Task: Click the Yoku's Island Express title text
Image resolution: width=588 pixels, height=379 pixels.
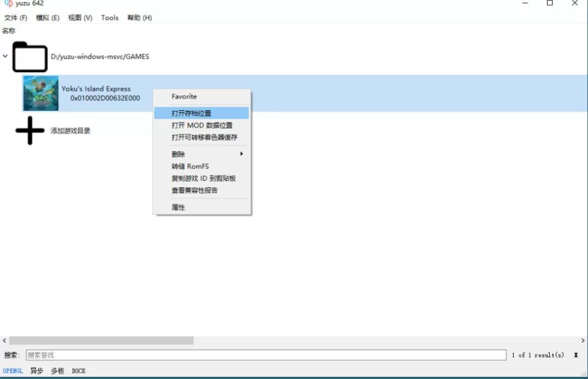Action: pos(96,88)
